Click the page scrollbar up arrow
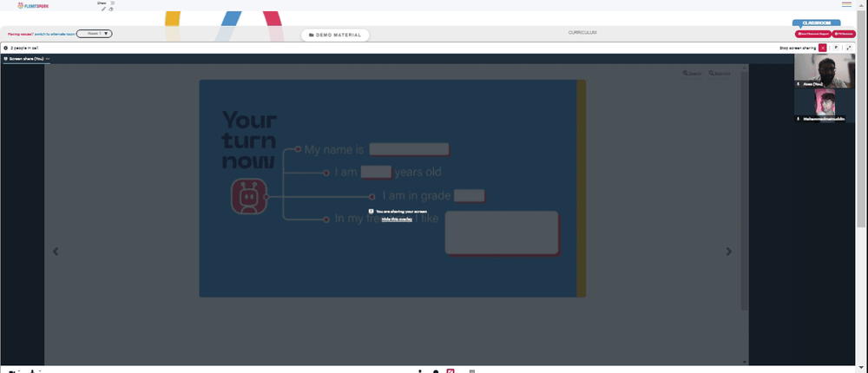The width and height of the screenshot is (868, 373). [x=861, y=3]
